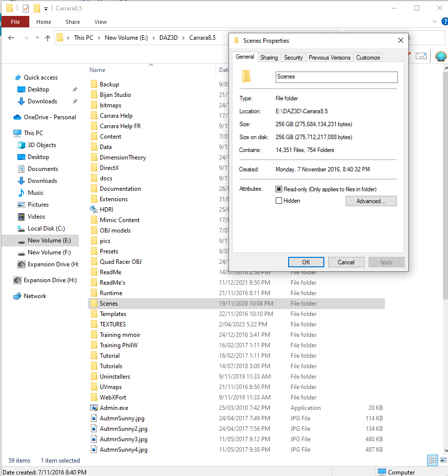The image size is (448, 476).
Task: Switch to the Customize tab
Action: 368,58
